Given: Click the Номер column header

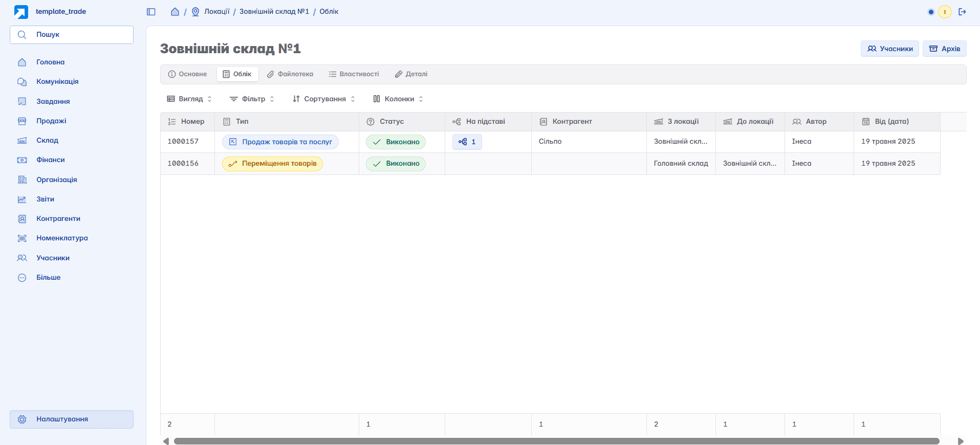Looking at the screenshot, I should 187,122.
